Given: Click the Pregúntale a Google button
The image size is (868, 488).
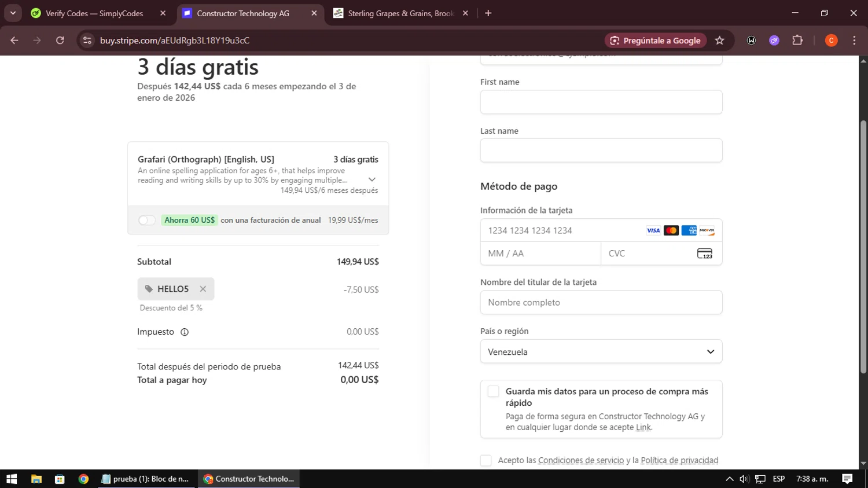Looking at the screenshot, I should 655,41.
